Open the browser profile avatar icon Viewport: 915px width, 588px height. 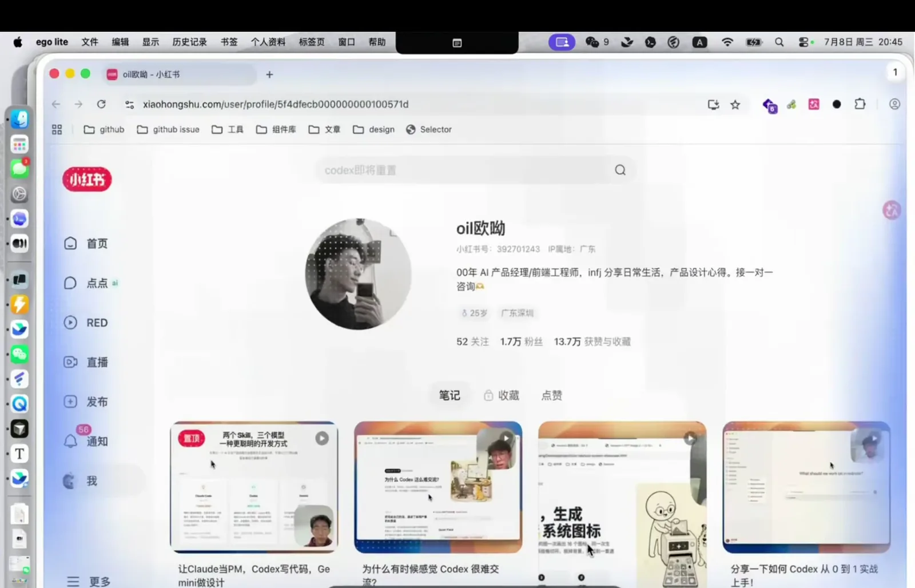[894, 104]
